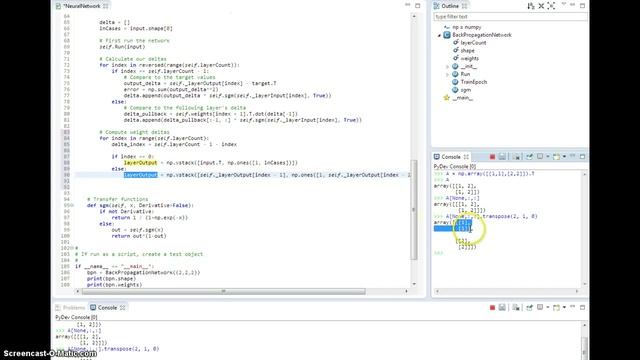Click the '# First run the network' comment
Screen dimensions: 640x360
(134, 41)
